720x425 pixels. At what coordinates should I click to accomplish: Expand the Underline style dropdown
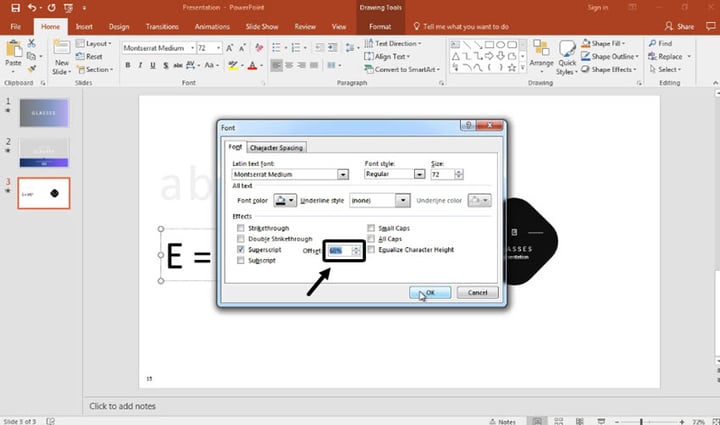coord(403,201)
